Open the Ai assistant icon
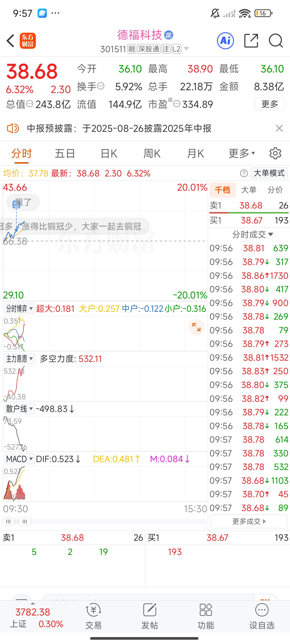The image size is (290, 644). [x=225, y=41]
